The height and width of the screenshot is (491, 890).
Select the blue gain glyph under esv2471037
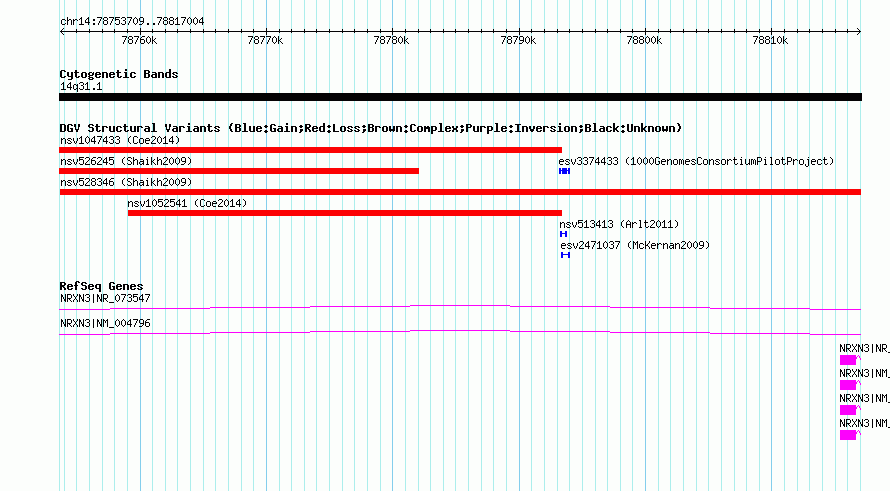coord(565,255)
